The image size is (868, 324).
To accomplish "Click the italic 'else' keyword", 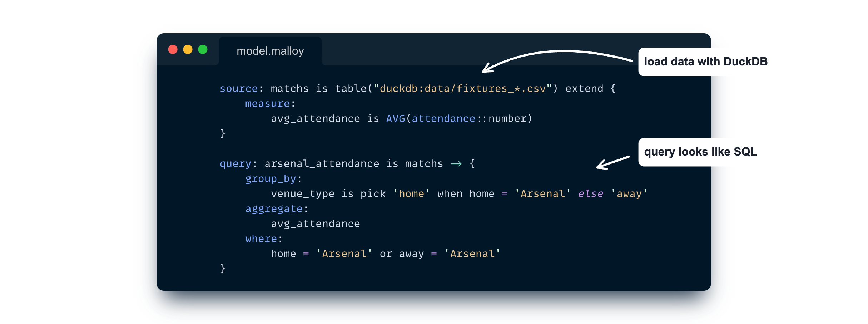I will [x=590, y=194].
